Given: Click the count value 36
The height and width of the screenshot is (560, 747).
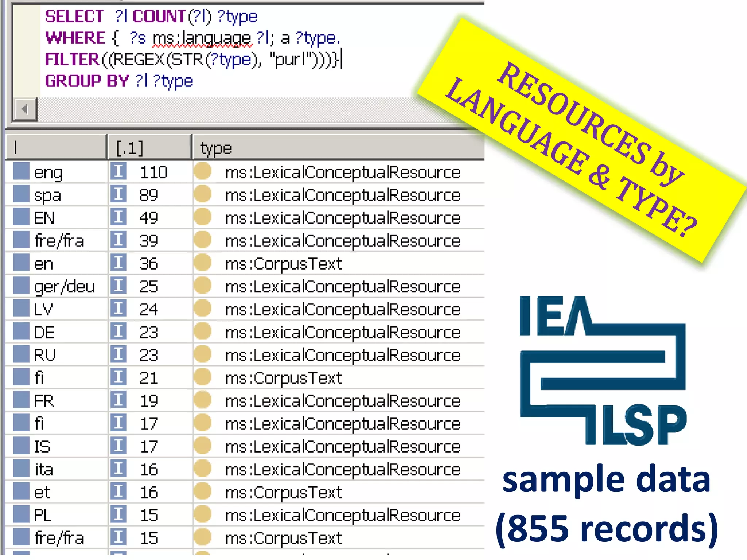Looking at the screenshot, I should [x=148, y=264].
